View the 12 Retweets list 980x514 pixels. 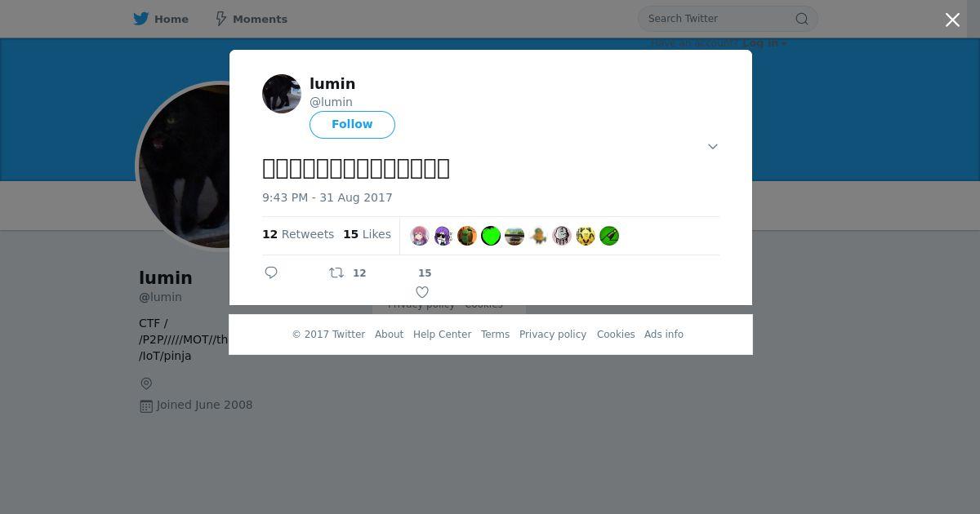[298, 234]
